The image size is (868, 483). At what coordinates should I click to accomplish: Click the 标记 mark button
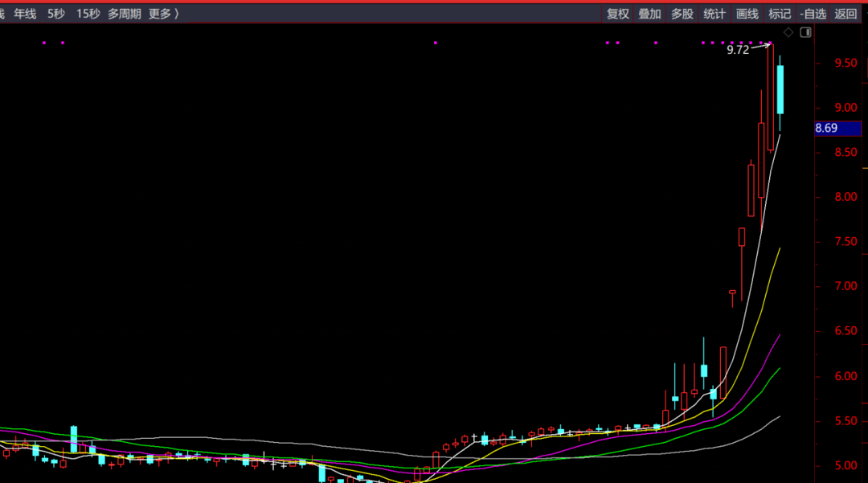click(780, 14)
